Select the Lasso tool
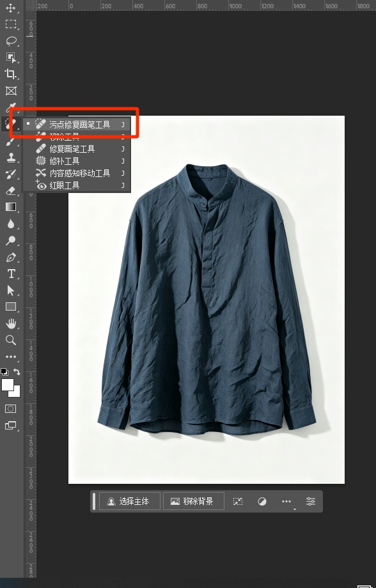Image resolution: width=376 pixels, height=588 pixels. click(x=10, y=40)
